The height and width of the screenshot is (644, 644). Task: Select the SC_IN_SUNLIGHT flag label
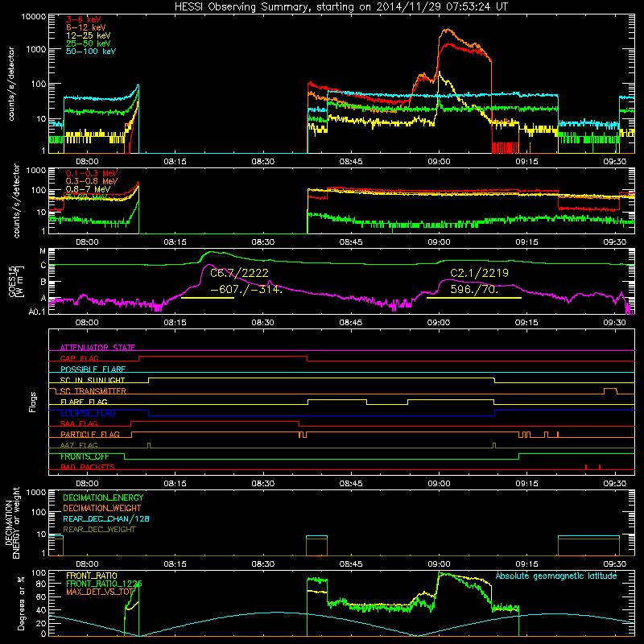point(93,380)
